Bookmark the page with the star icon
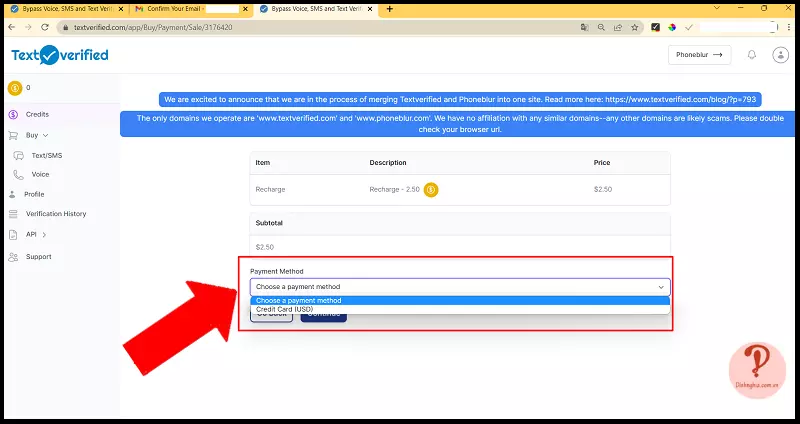 pyautogui.click(x=634, y=28)
